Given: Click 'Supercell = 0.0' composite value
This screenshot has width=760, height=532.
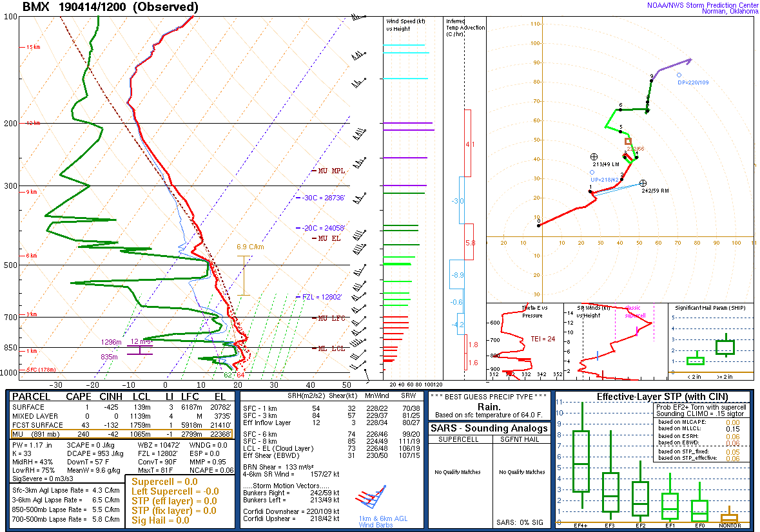Looking at the screenshot, I should (x=165, y=482).
